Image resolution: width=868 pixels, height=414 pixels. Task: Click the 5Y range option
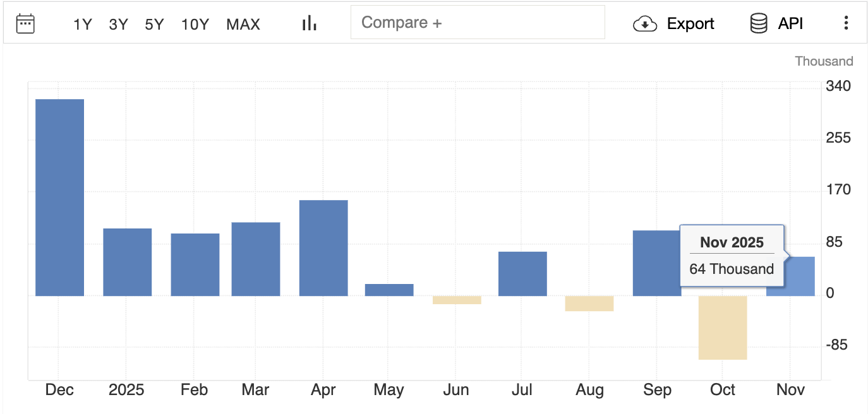[154, 24]
